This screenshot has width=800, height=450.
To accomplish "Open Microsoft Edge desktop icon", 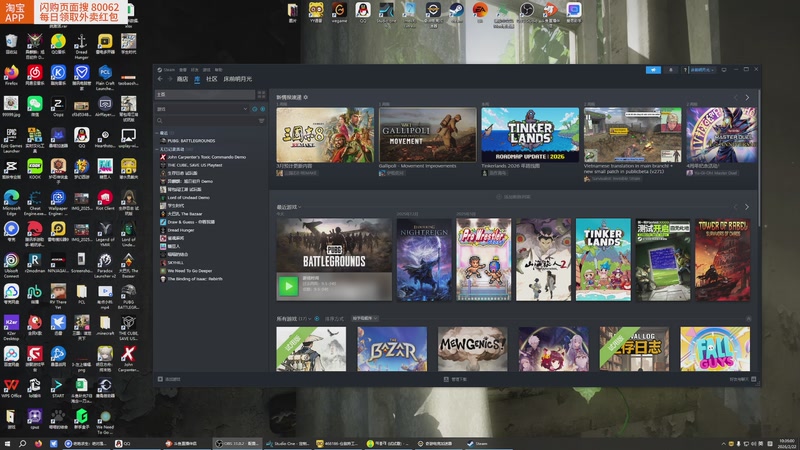I will click(x=11, y=202).
